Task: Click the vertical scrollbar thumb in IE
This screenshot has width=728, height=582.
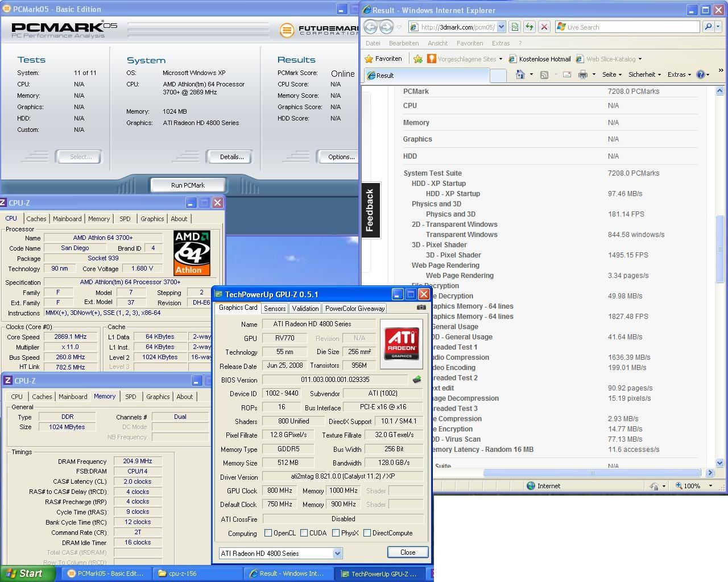Action: [719, 249]
